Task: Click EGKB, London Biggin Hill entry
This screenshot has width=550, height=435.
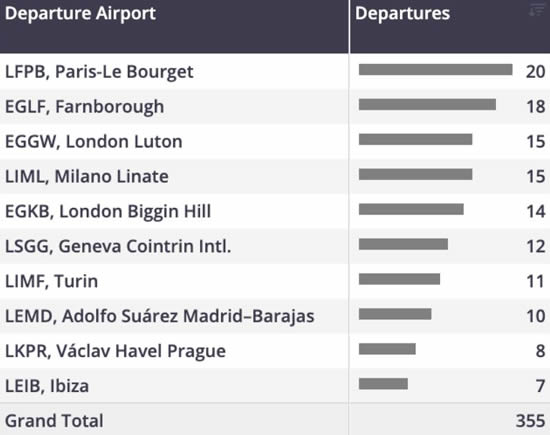Action: (108, 211)
